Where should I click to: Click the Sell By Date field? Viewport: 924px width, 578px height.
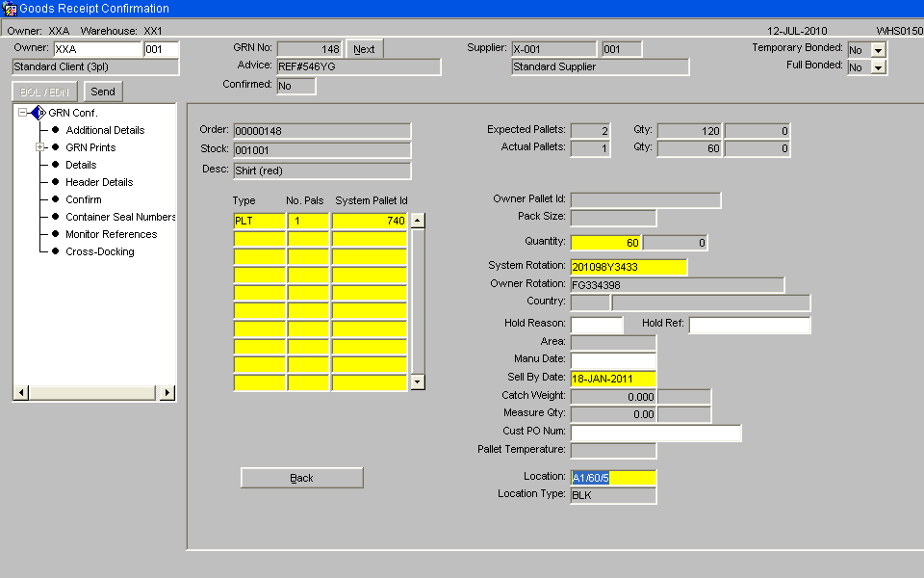[x=613, y=379]
